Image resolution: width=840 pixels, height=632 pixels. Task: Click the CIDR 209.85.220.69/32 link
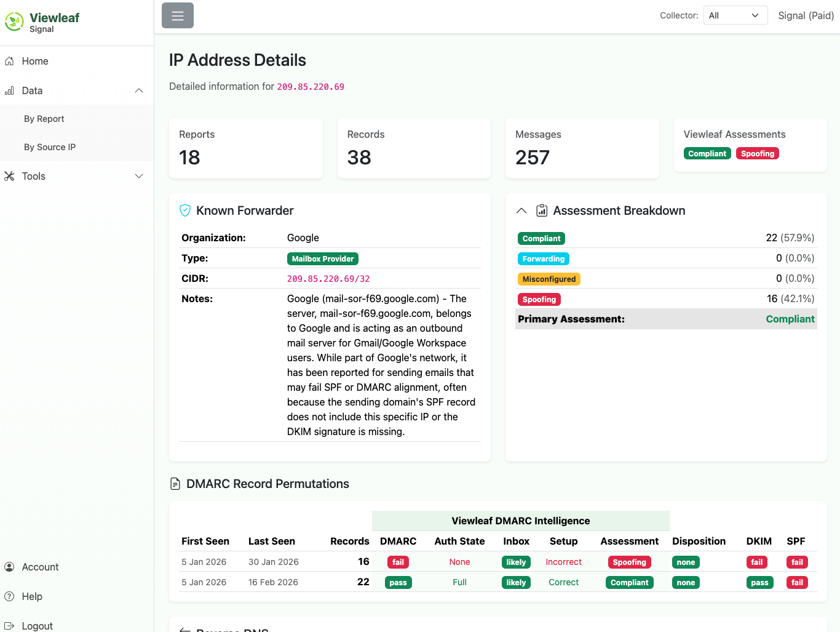[328, 278]
